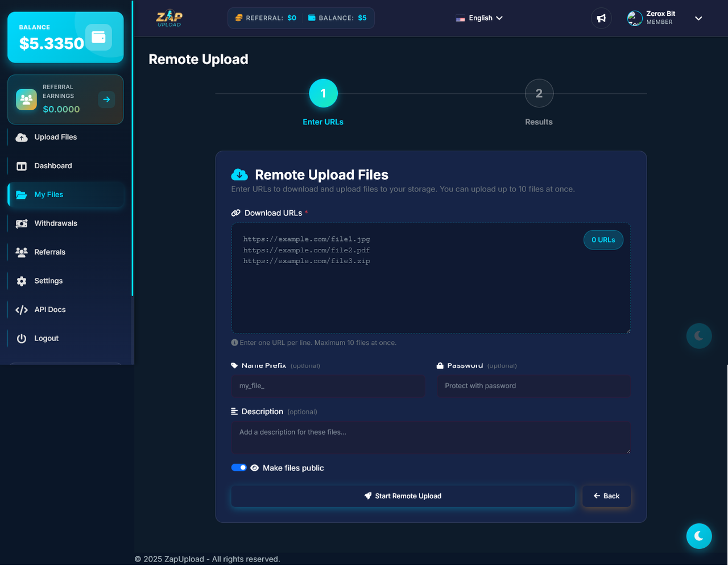
Task: Click the link icon beside Download URLs
Action: click(235, 213)
